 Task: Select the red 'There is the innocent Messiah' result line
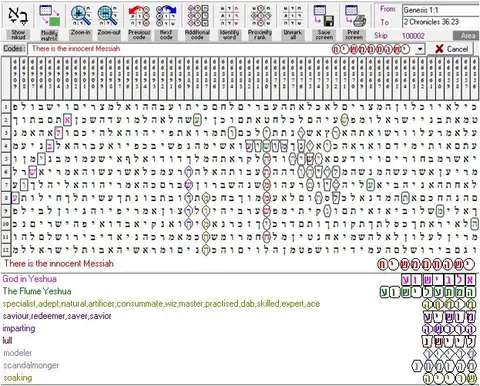click(59, 264)
